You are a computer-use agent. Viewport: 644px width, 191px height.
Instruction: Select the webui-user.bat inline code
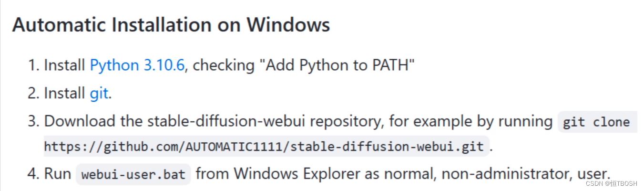click(x=133, y=174)
